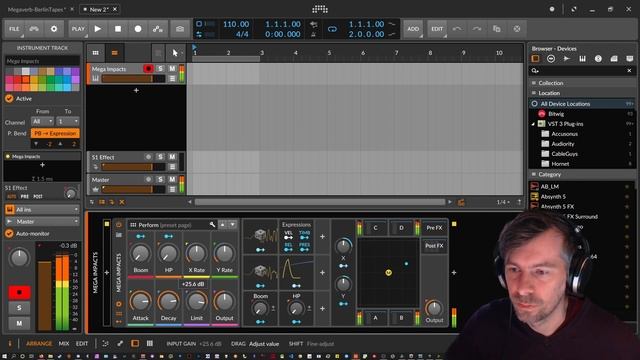
Task: Solo the S1 Effect track
Action: point(160,157)
